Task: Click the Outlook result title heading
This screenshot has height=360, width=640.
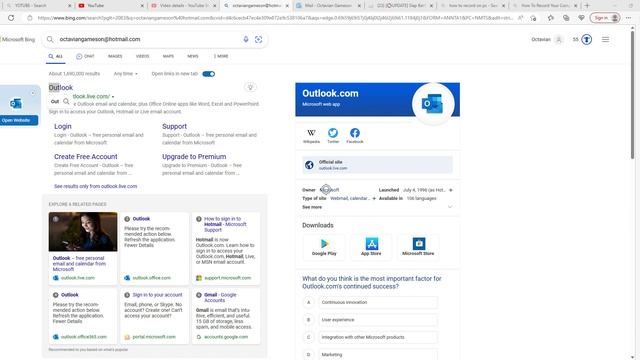Action: [61, 87]
